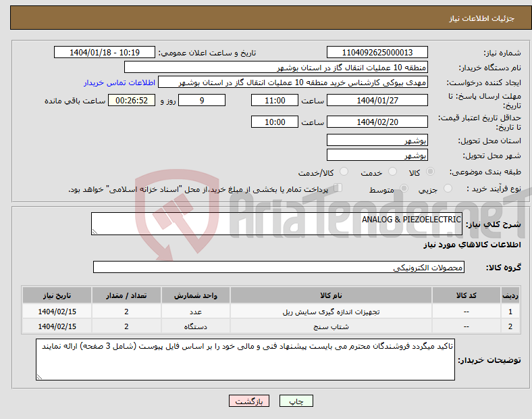Click the goods group field محصولات الکترونیکی
Image resolution: width=532 pixels, height=419 pixels.
(x=279, y=267)
